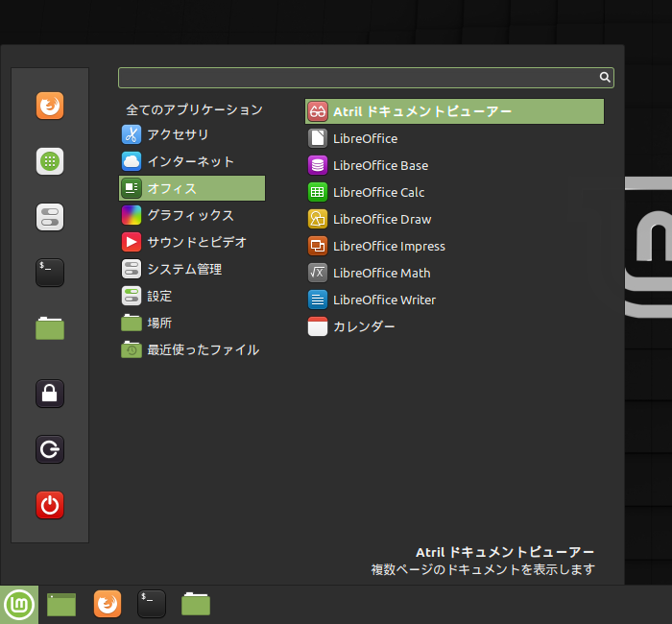Open Firefox from the menu favorites sidebar
672x624 pixels.
point(50,106)
